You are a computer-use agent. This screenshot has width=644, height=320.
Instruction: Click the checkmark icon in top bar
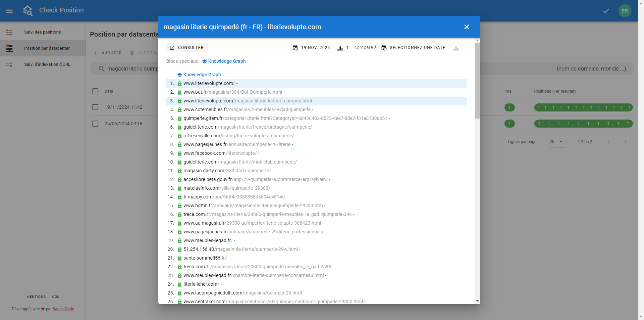click(x=606, y=11)
